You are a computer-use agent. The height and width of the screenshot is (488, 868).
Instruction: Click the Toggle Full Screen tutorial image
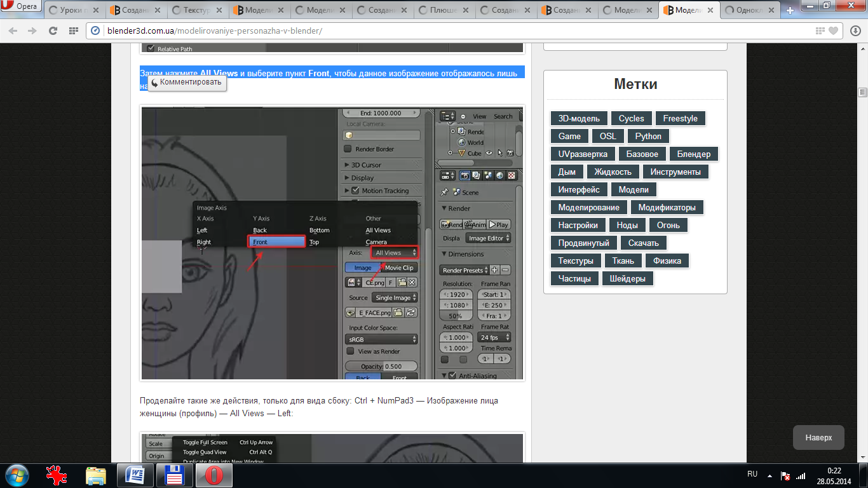pyautogui.click(x=332, y=448)
